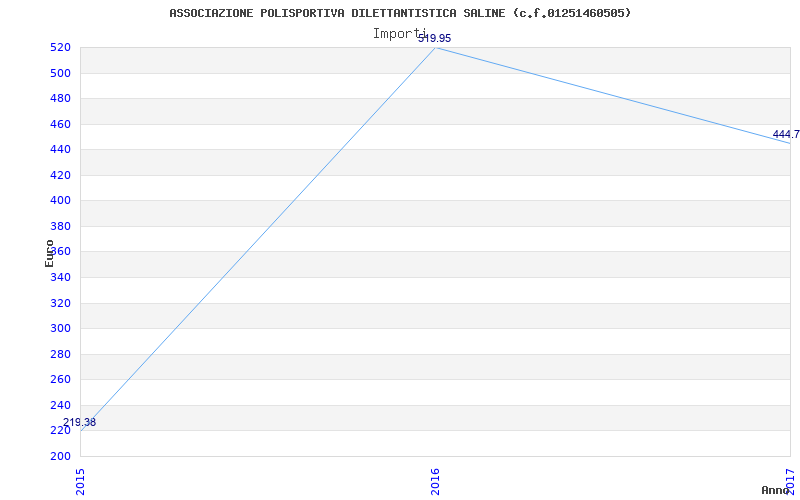Click the Importi subtitle text
The height and width of the screenshot is (500, 800).
(399, 34)
